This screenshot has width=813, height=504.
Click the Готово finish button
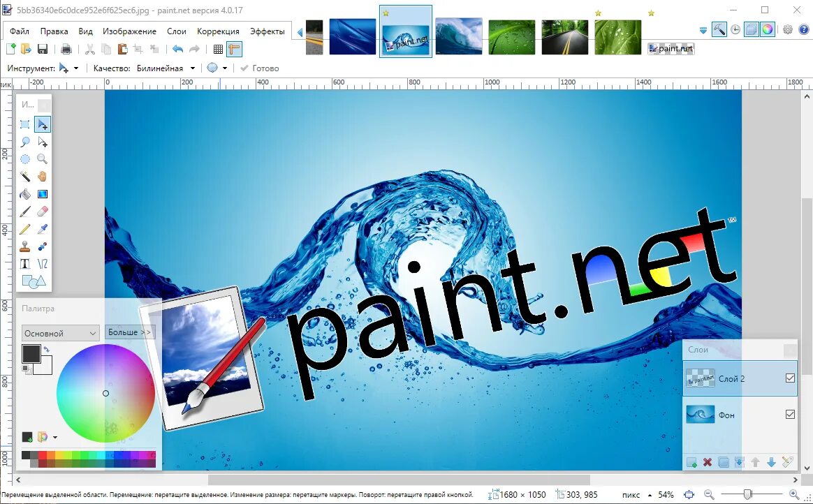[x=259, y=68]
